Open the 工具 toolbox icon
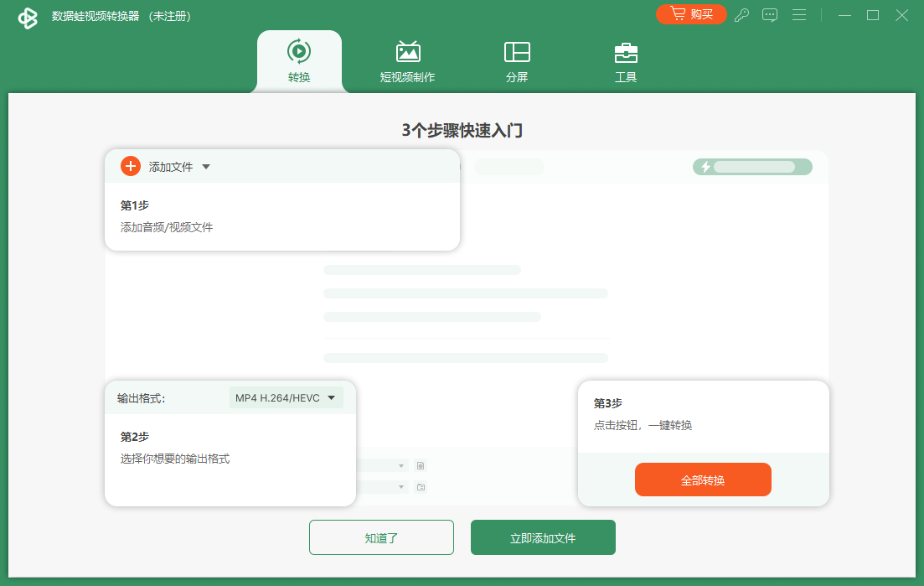 [626, 53]
